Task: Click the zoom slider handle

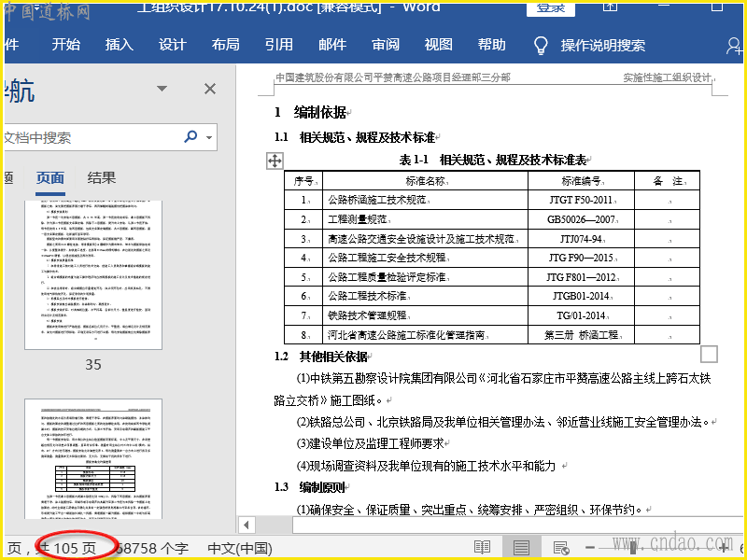Action: click(633, 548)
